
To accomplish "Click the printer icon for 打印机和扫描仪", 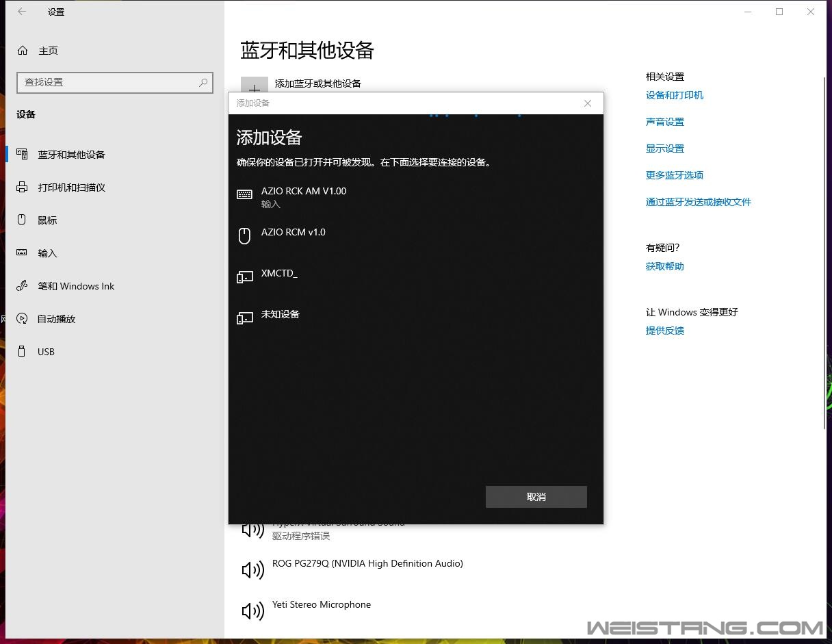I will [x=22, y=187].
